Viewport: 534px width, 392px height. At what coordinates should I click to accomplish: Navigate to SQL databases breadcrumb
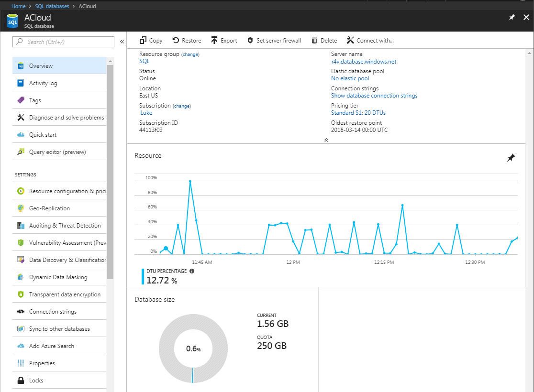click(52, 6)
